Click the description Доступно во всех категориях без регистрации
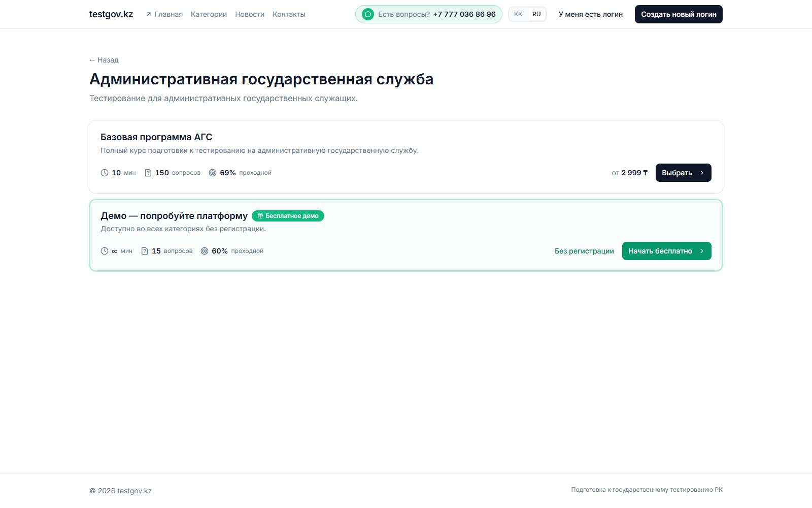The image size is (812, 508). click(x=183, y=229)
